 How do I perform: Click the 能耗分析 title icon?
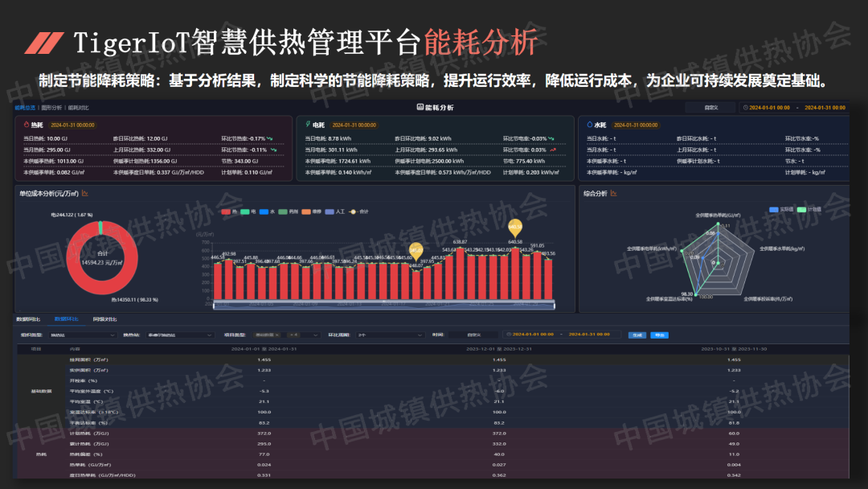click(x=420, y=107)
